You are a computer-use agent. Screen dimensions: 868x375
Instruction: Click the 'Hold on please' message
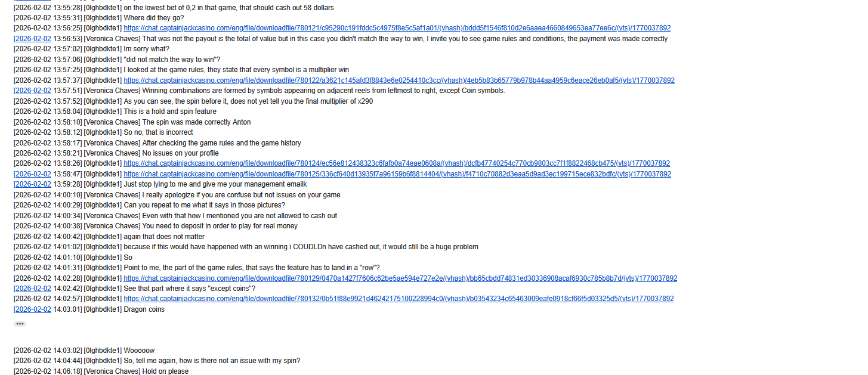click(x=165, y=371)
